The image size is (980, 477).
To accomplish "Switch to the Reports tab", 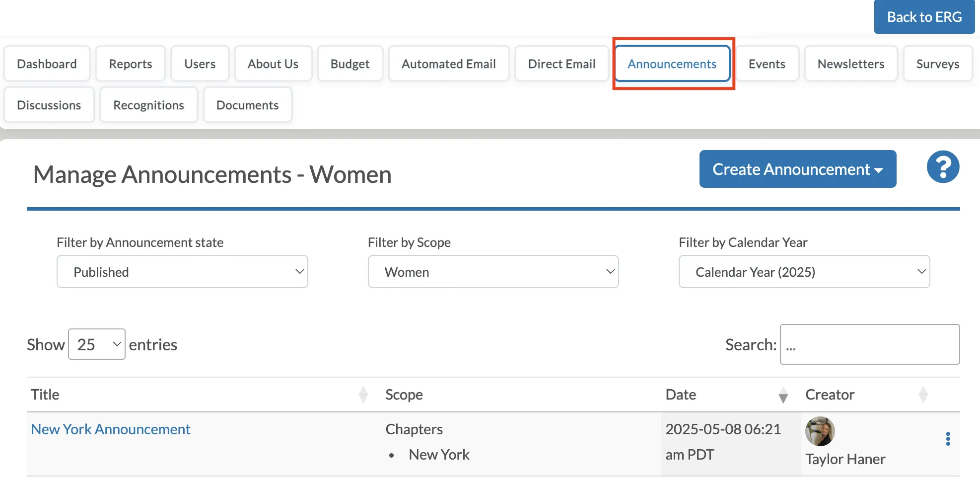I will [131, 64].
